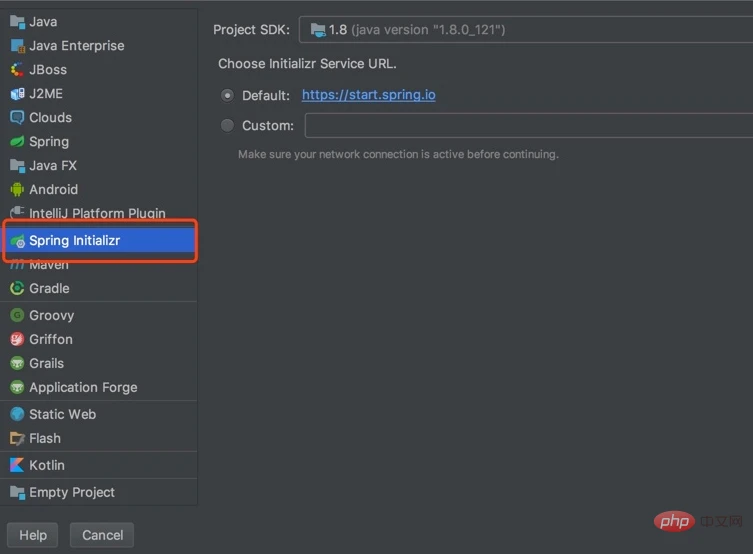The height and width of the screenshot is (554, 753).
Task: Click the Groovy icon
Action: [17, 315]
